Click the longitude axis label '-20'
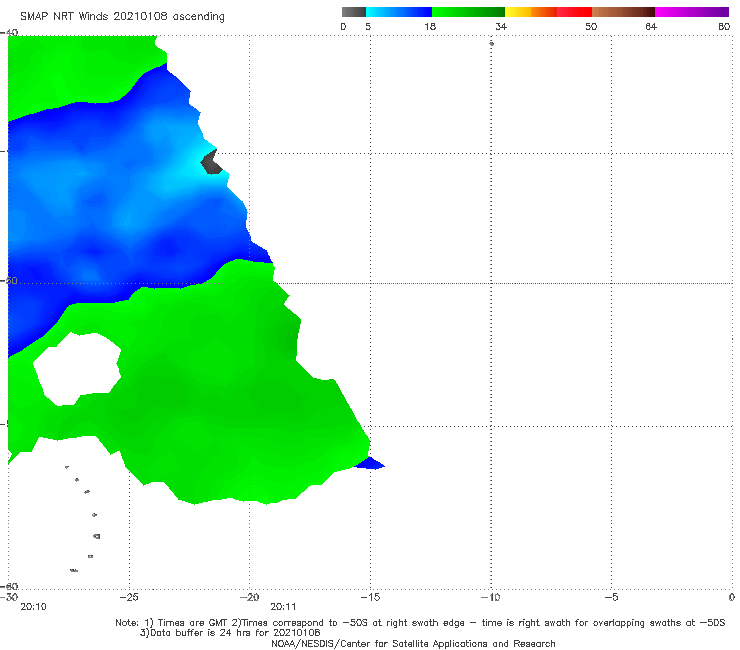The image size is (740, 650). tap(249, 597)
